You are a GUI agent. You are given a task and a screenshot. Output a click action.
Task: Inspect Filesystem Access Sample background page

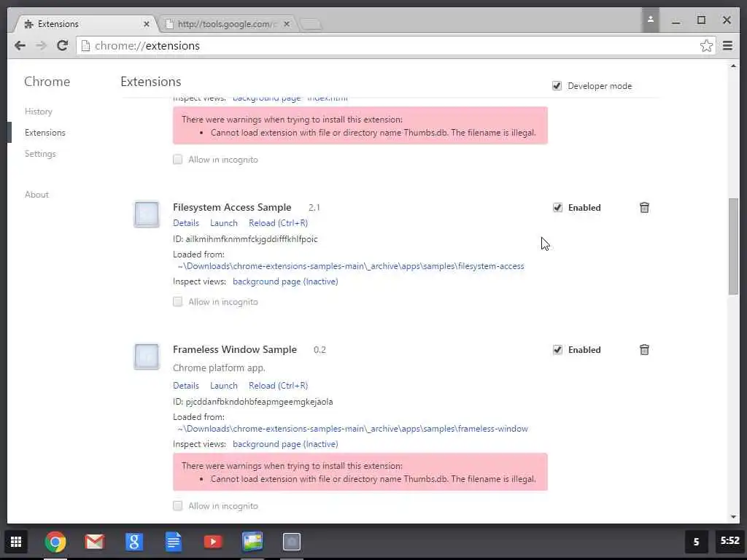click(285, 281)
